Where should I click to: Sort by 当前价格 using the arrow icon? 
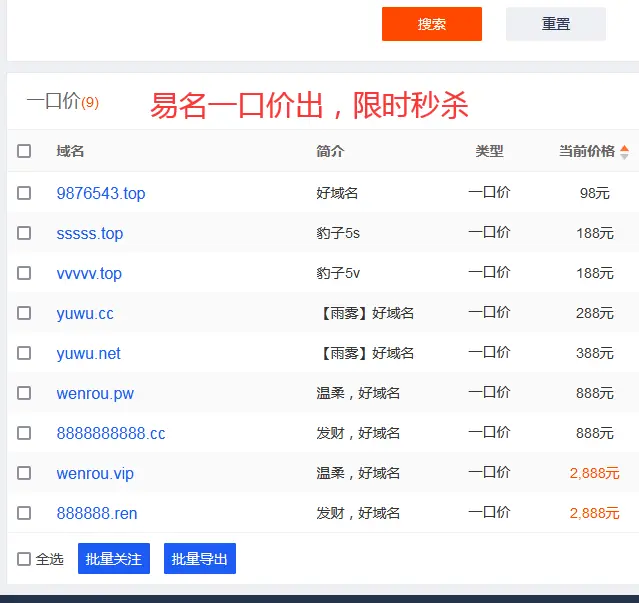click(x=624, y=152)
